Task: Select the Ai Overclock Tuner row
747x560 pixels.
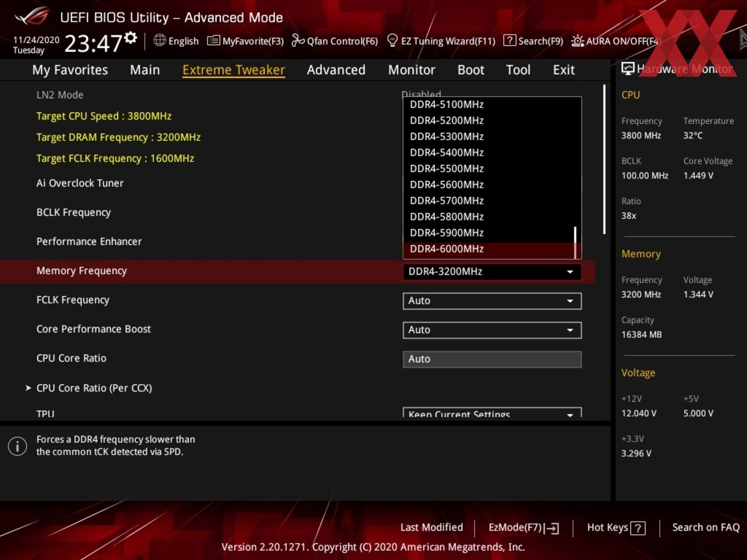Action: click(80, 183)
